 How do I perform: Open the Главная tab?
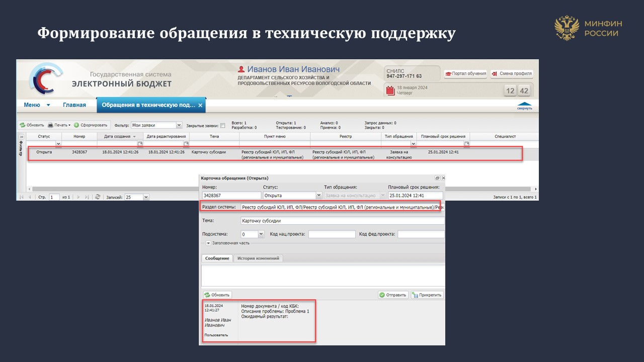tap(74, 105)
